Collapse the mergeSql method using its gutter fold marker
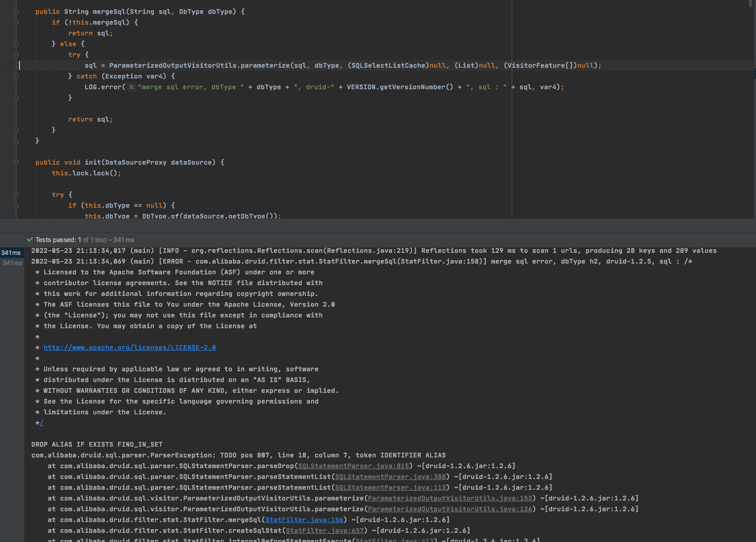 (16, 12)
